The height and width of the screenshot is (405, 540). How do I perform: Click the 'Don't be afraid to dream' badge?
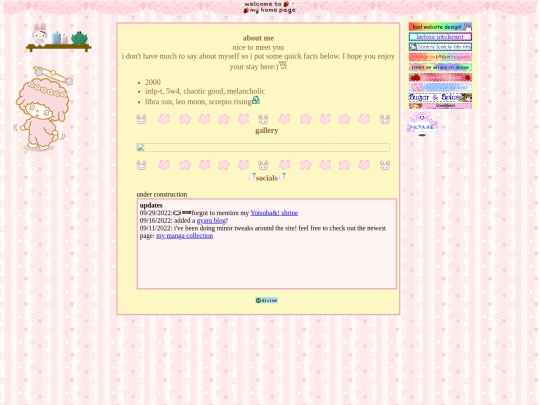coord(440,67)
